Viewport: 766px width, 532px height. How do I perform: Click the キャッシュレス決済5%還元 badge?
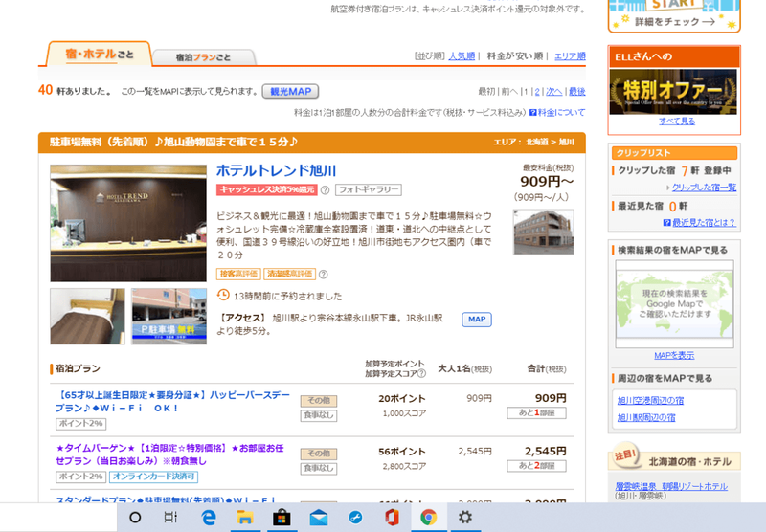(267, 189)
